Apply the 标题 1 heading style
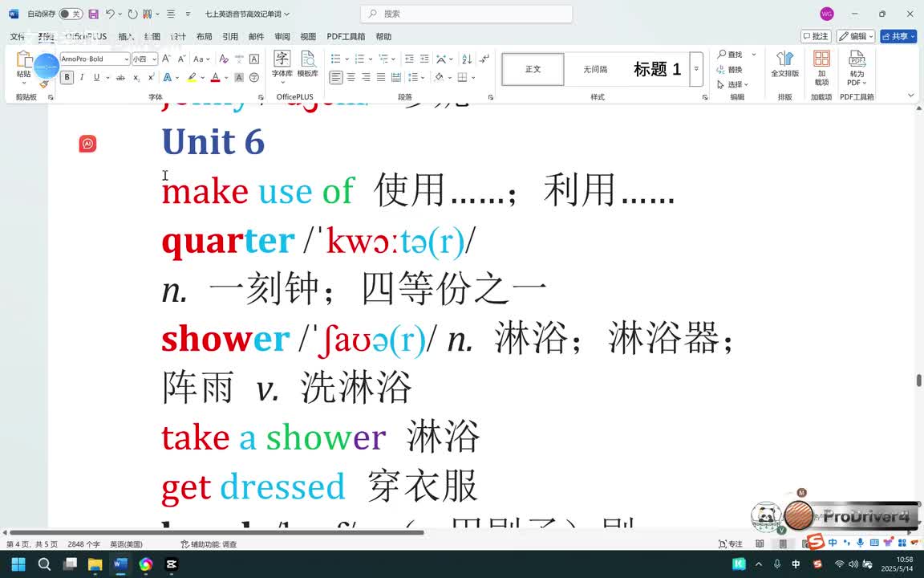 tap(656, 69)
